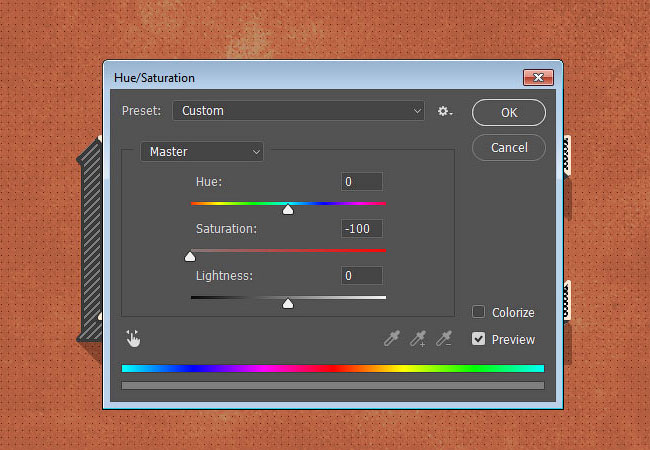
Task: Click the Hue value field
Action: pyautogui.click(x=361, y=181)
